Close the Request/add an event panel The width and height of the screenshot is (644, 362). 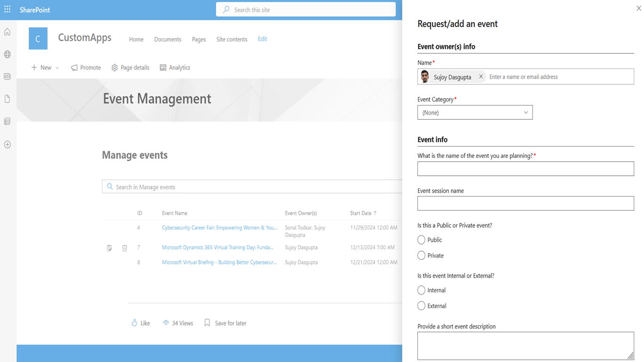[x=638, y=8]
